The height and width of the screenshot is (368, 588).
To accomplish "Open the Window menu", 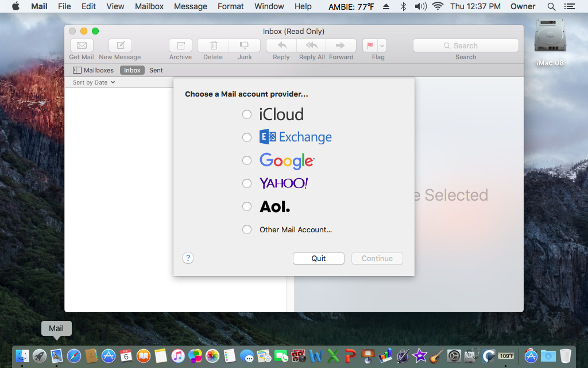I will [x=269, y=6].
